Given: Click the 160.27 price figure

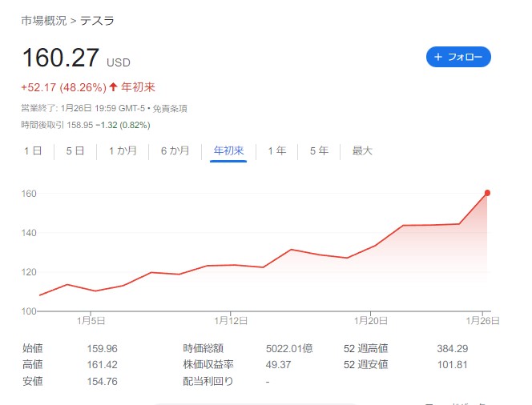Looking at the screenshot, I should coord(60,58).
